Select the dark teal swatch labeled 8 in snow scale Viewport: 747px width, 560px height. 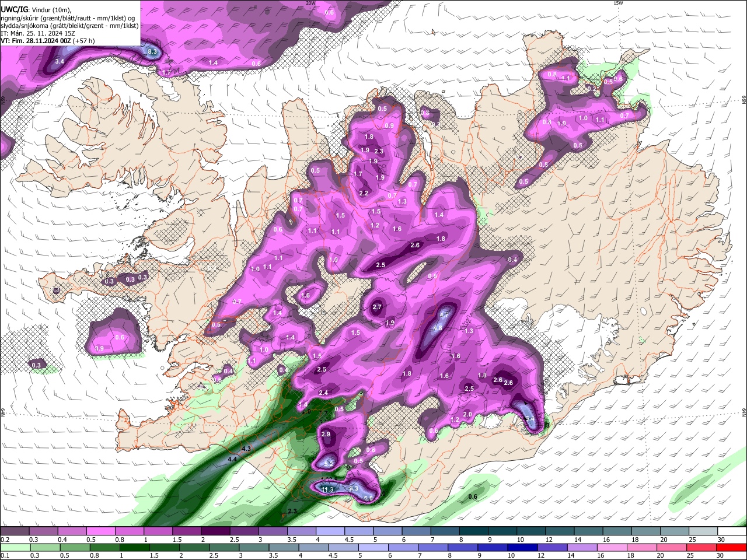pyautogui.click(x=473, y=531)
